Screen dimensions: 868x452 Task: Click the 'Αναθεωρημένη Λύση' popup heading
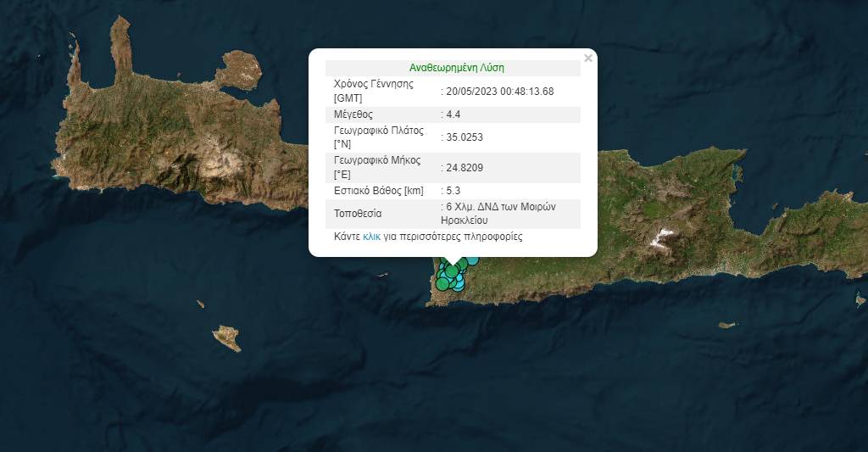[x=457, y=68]
